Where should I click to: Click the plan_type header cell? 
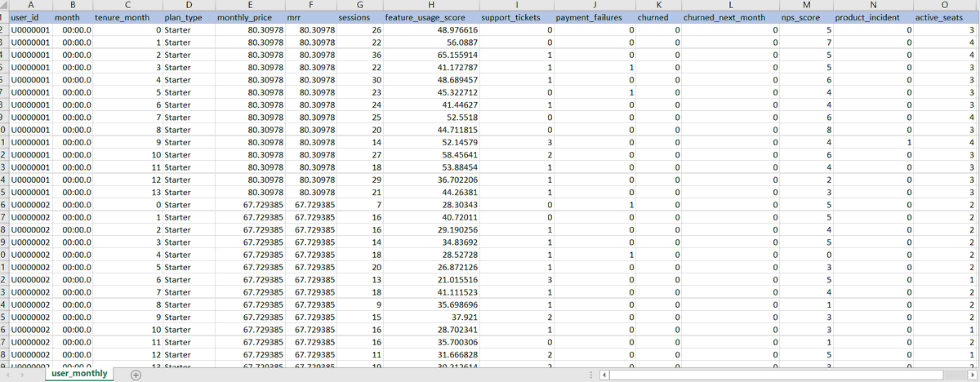(189, 17)
